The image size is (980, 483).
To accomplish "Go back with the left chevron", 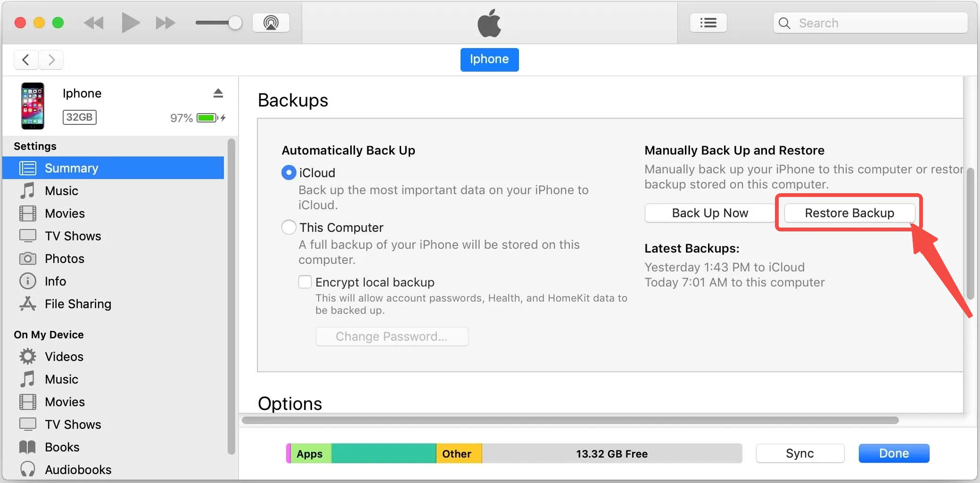I will 26,60.
